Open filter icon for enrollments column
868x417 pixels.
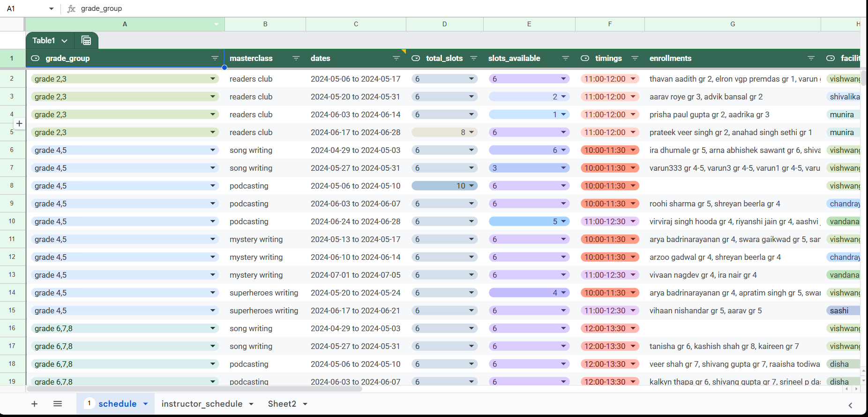pos(811,58)
